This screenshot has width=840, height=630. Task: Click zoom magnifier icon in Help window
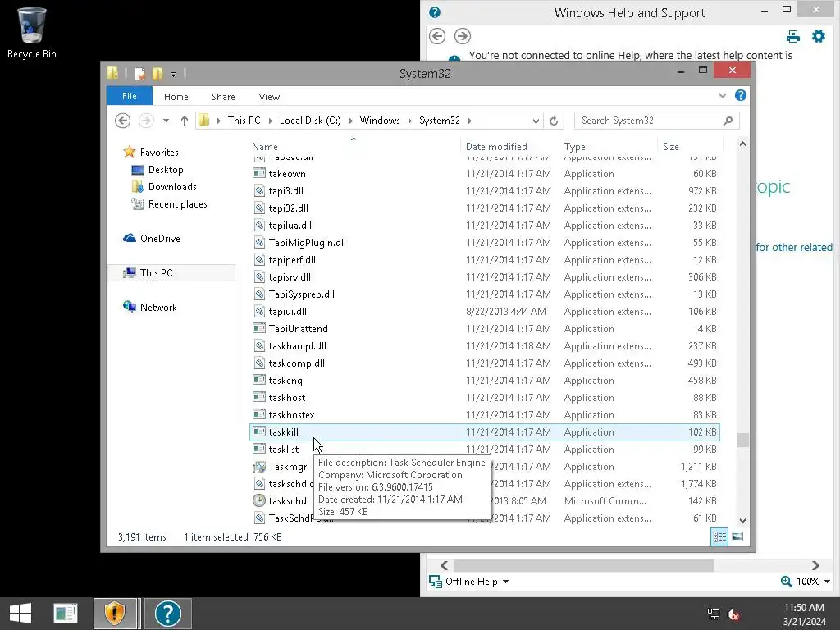tap(786, 582)
